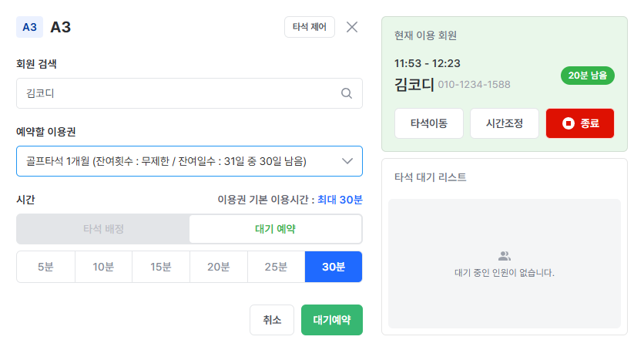Click the people icon in empty waiting list
This screenshot has height=350, width=644.
[504, 257]
